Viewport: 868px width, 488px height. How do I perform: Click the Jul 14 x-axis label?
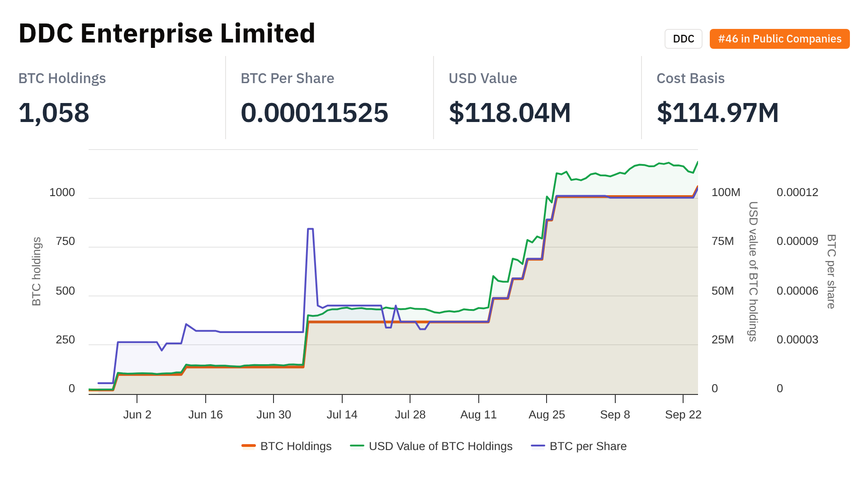[x=342, y=415]
